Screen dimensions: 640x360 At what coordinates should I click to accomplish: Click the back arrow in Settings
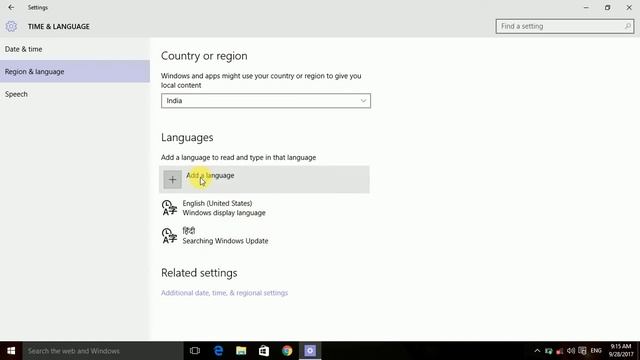click(x=11, y=7)
